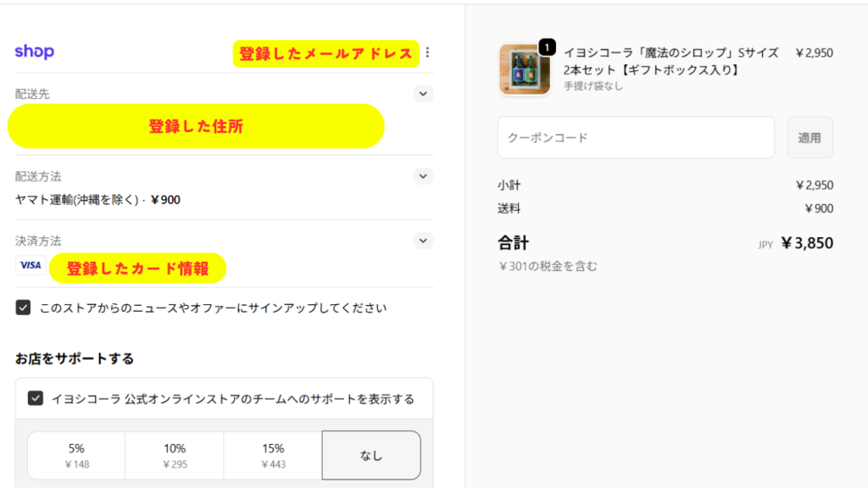The height and width of the screenshot is (488, 868).
Task: Expand the 配送先 shipping address section
Action: [x=424, y=94]
